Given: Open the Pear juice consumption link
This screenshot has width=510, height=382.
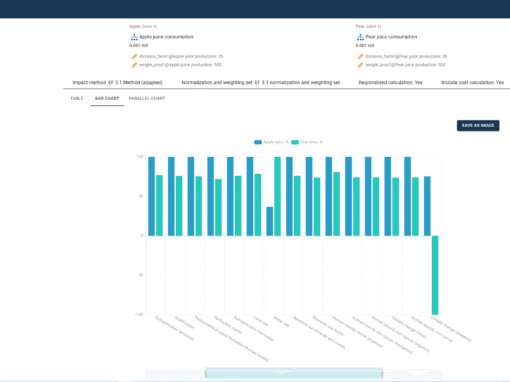Looking at the screenshot, I should (x=391, y=37).
